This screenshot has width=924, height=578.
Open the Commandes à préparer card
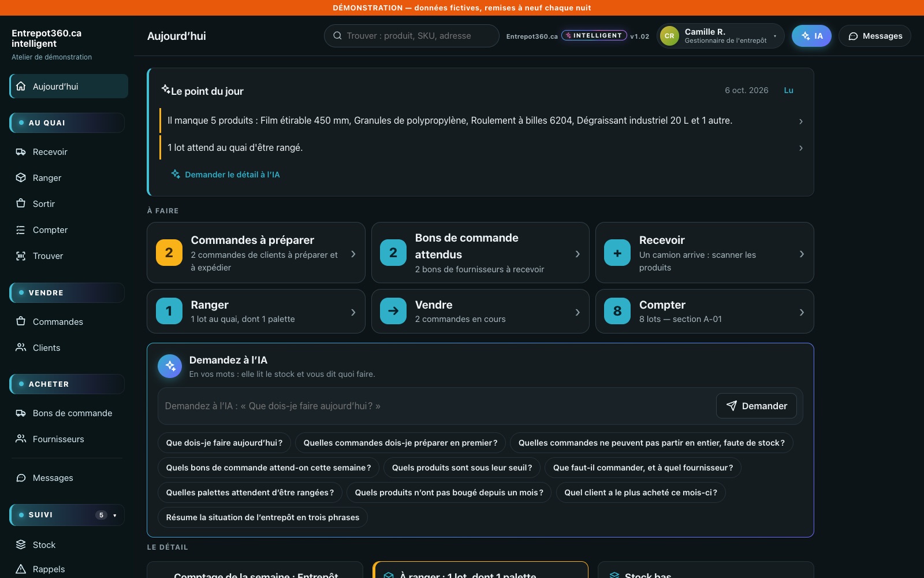point(256,253)
